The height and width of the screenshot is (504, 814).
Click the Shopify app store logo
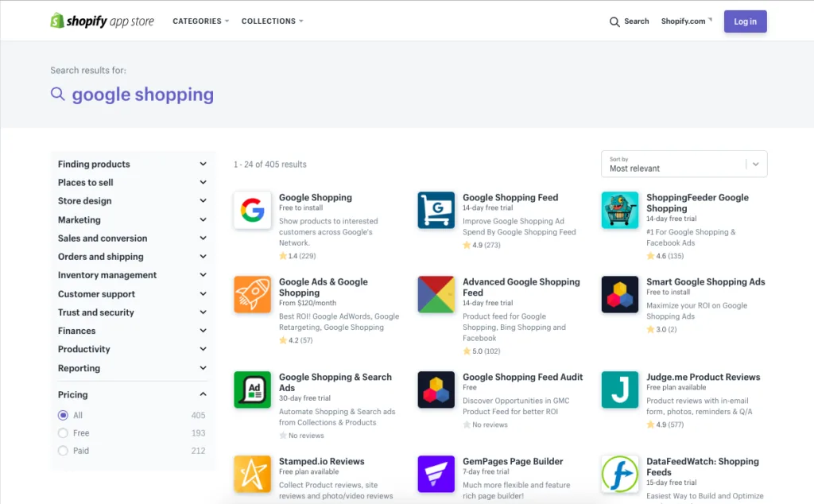pyautogui.click(x=102, y=21)
